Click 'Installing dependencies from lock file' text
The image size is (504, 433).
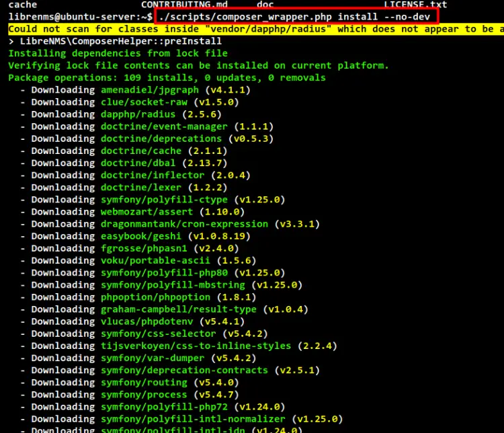coord(118,53)
